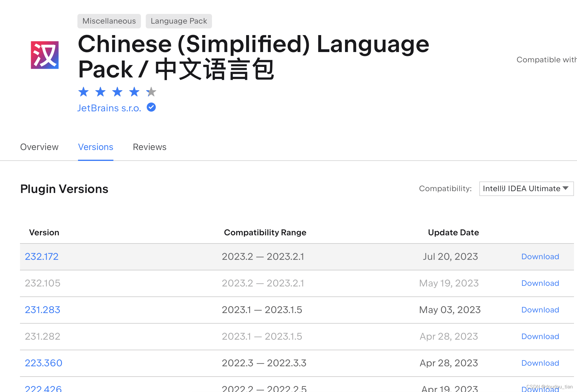
Task: Download version 231.283
Action: coord(540,310)
